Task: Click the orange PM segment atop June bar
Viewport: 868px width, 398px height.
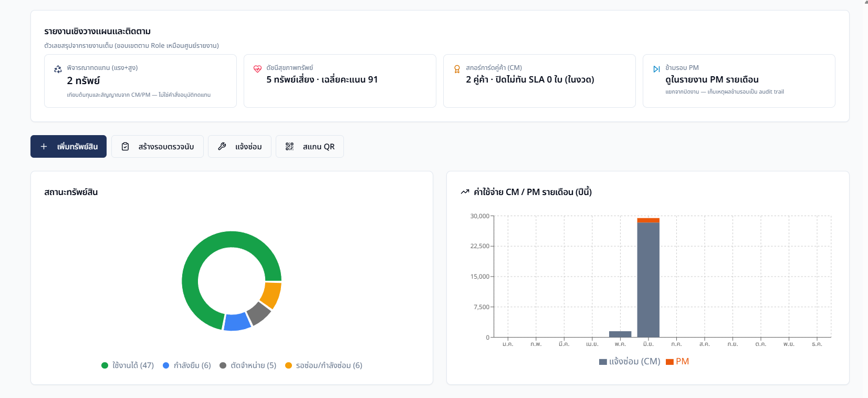Action: point(649,220)
